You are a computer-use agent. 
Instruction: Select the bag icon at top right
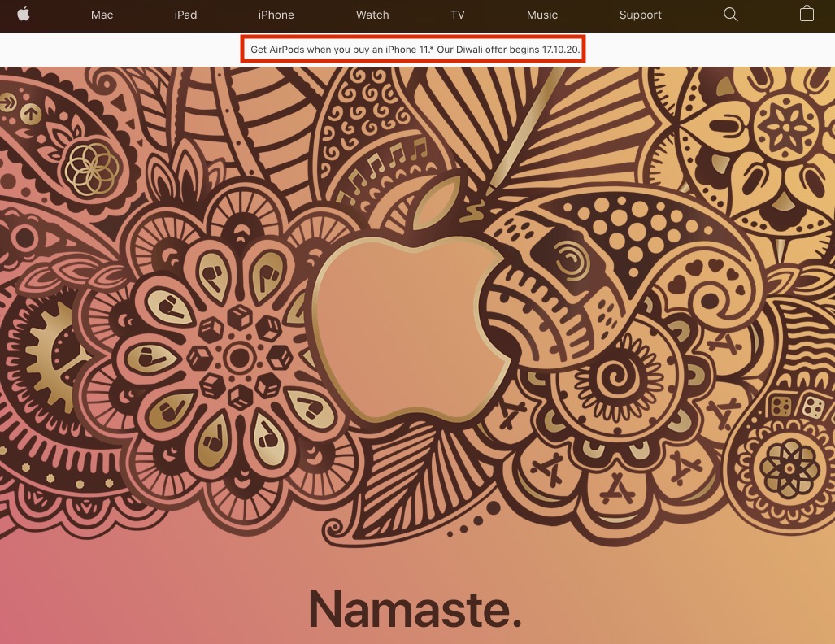point(806,15)
